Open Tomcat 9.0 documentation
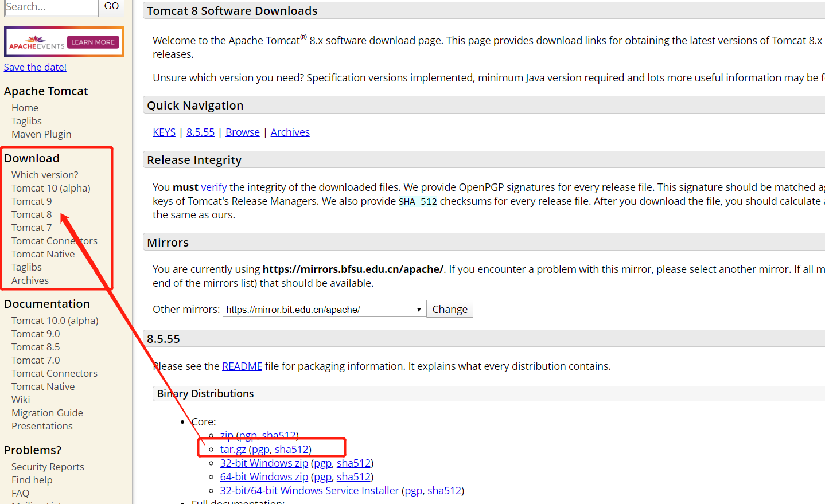Viewport: 825px width, 504px height. pyautogui.click(x=36, y=334)
